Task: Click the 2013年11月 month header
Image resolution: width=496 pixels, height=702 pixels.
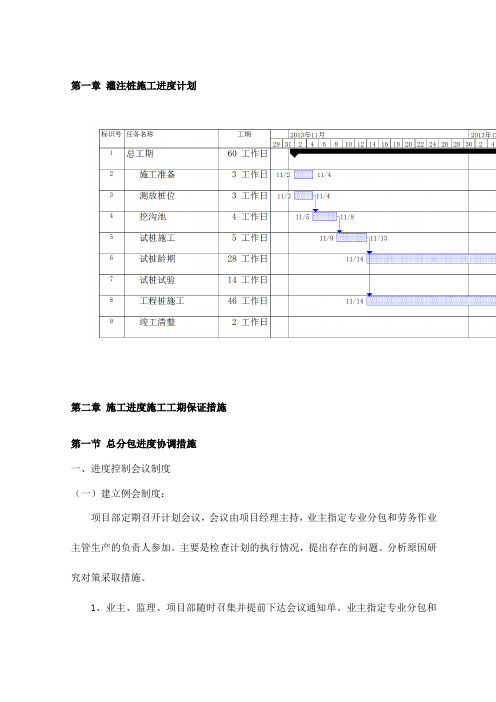Action: click(307, 135)
